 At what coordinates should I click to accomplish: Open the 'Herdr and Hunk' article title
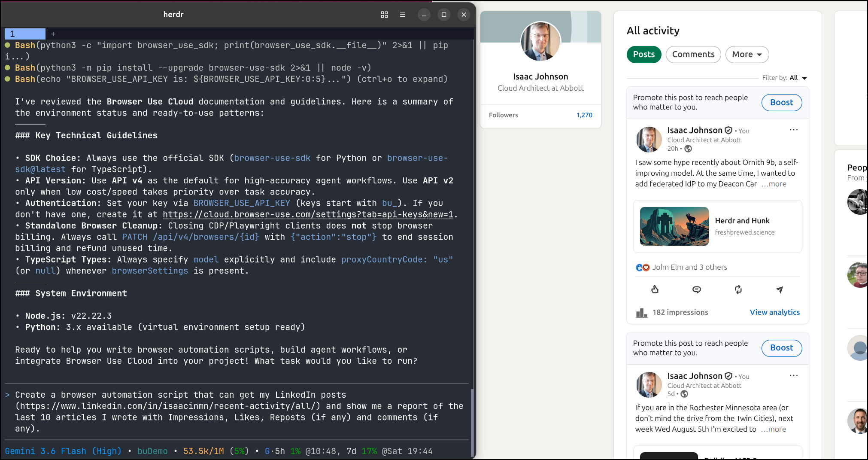tap(742, 221)
